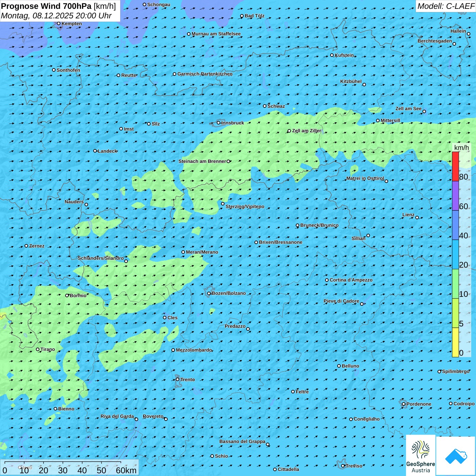
Task: Click the purple 60–80 km/h legend swatch
Action: pyautogui.click(x=455, y=196)
